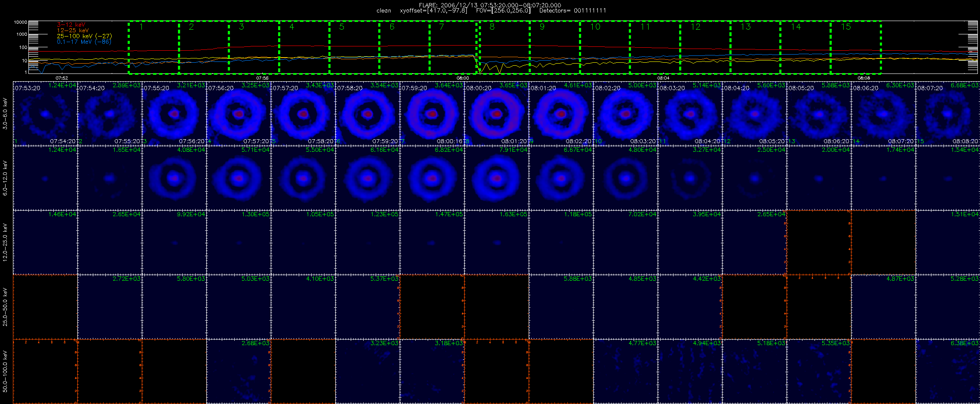Choose time interval 7 on the light curve

click(453, 47)
